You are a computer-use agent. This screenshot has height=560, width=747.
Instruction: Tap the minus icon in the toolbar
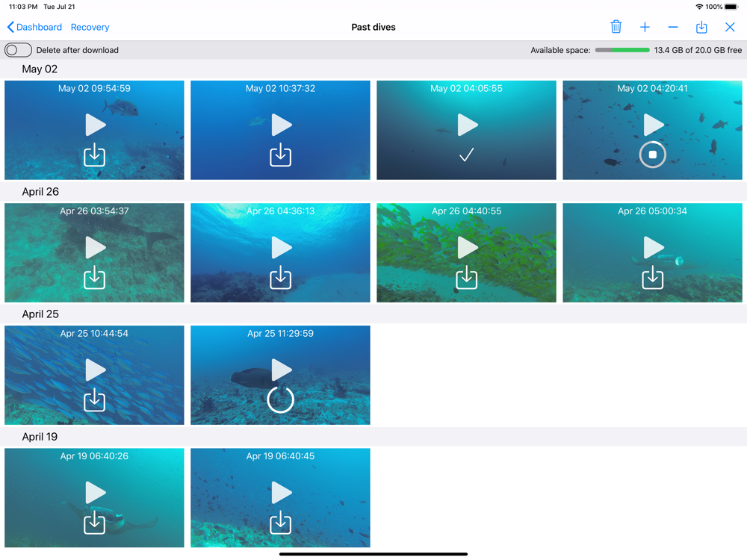[673, 27]
